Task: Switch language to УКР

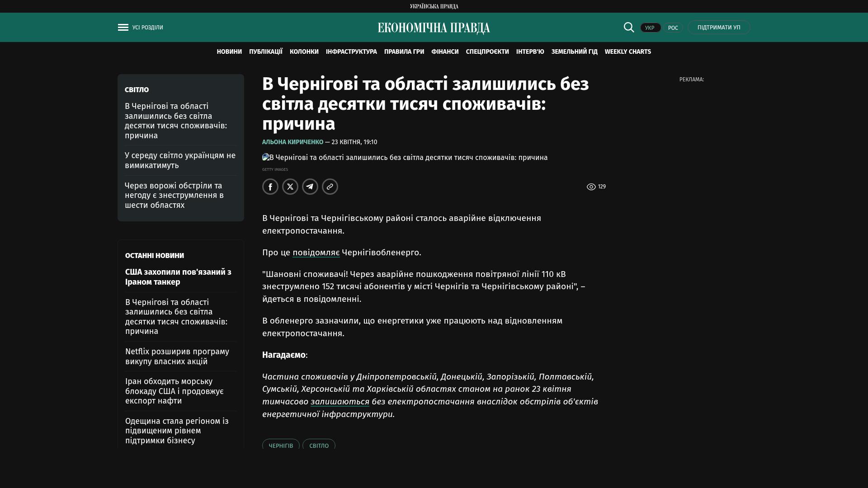Action: pyautogui.click(x=650, y=28)
